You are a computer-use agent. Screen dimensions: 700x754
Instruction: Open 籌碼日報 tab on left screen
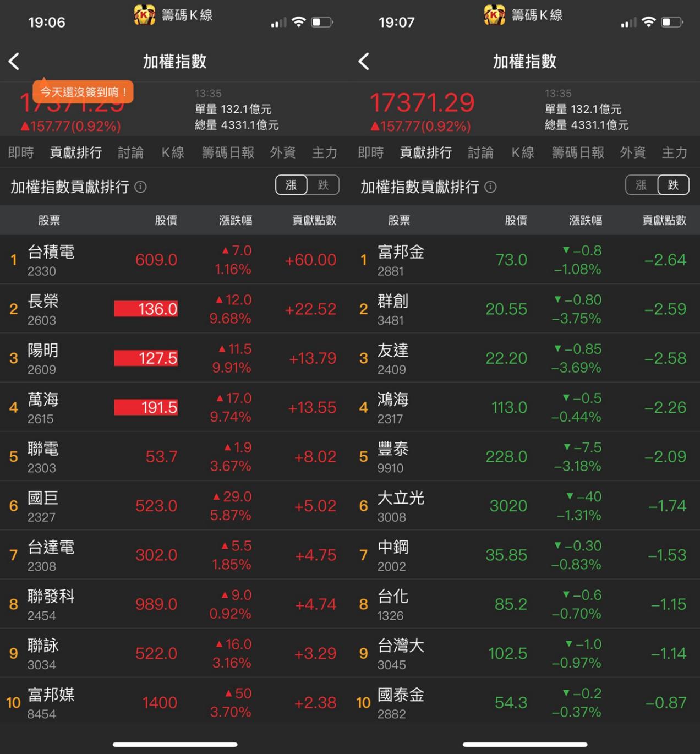(228, 152)
